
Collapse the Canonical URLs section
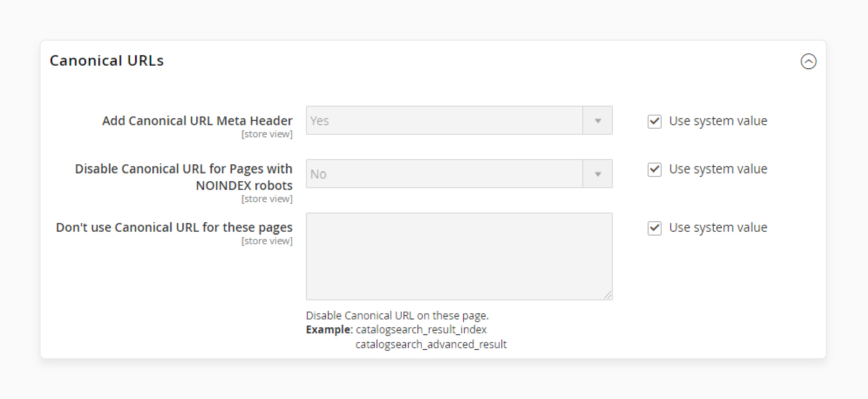click(x=808, y=61)
